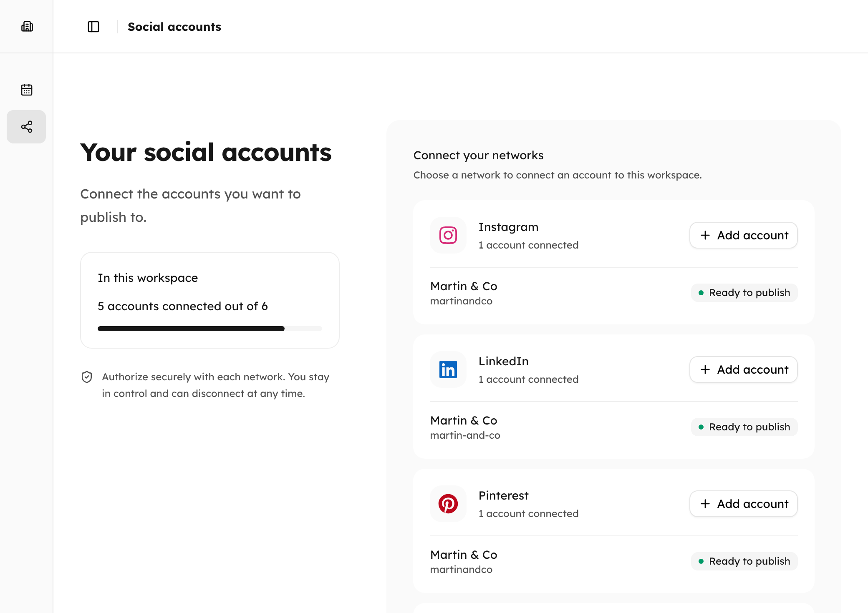Viewport: 868px width, 613px height.
Task: Click the 'Social accounts' header title
Action: 174,27
